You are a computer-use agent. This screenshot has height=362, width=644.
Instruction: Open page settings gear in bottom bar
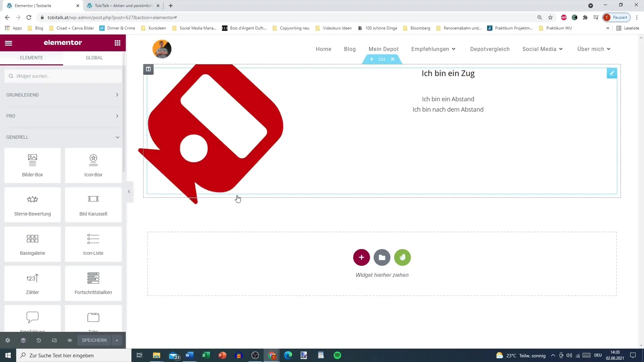click(8, 340)
